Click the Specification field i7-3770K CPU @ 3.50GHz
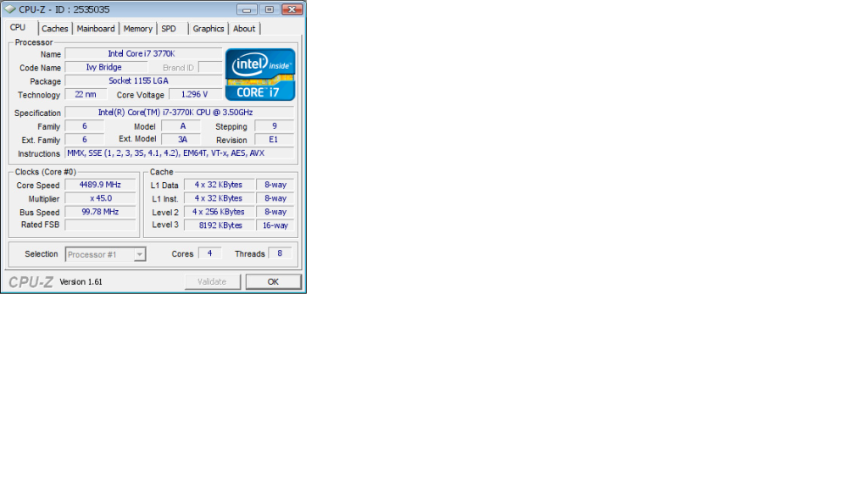The image size is (868, 488). [x=180, y=113]
